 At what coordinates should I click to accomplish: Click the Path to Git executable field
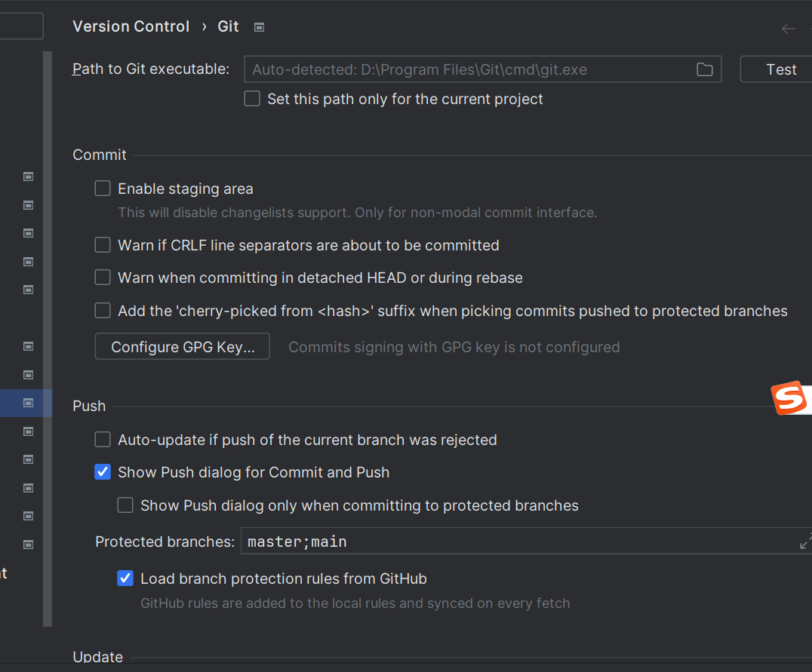pyautogui.click(x=468, y=69)
